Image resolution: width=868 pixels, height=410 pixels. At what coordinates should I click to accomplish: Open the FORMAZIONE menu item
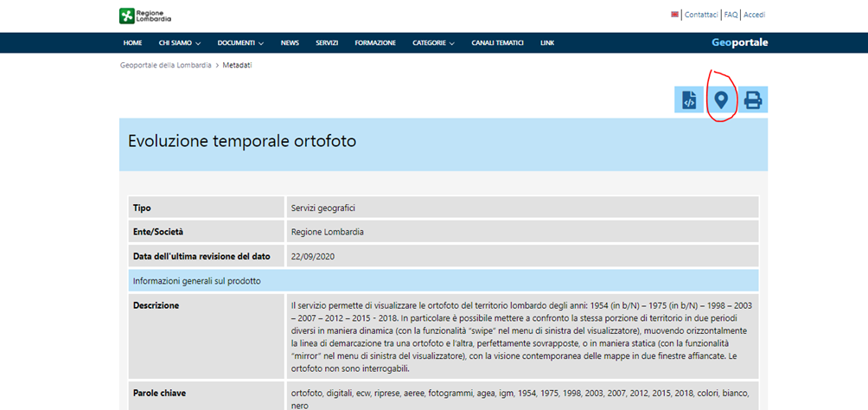(375, 42)
